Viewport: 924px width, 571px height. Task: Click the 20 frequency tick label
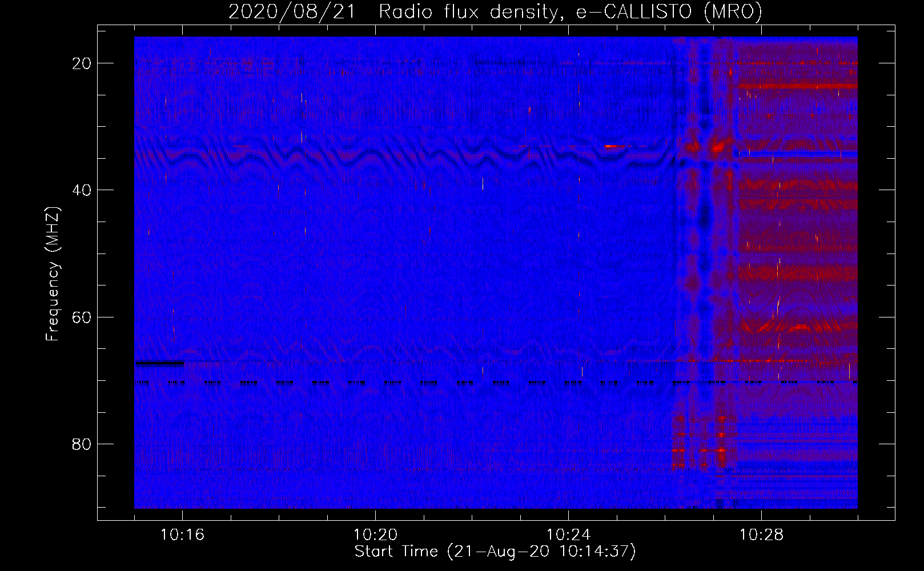coord(82,63)
